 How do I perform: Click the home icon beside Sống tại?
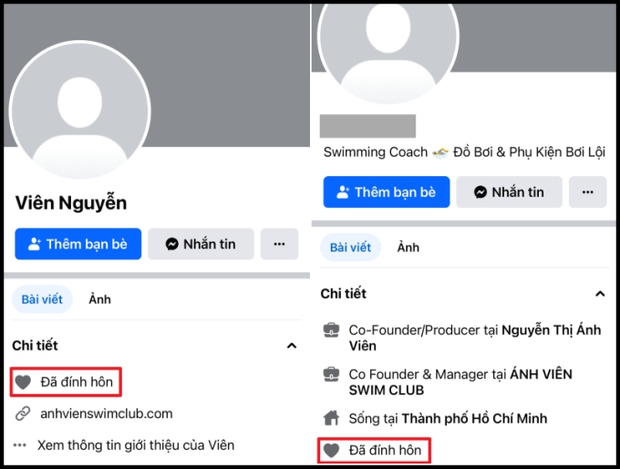pyautogui.click(x=330, y=418)
